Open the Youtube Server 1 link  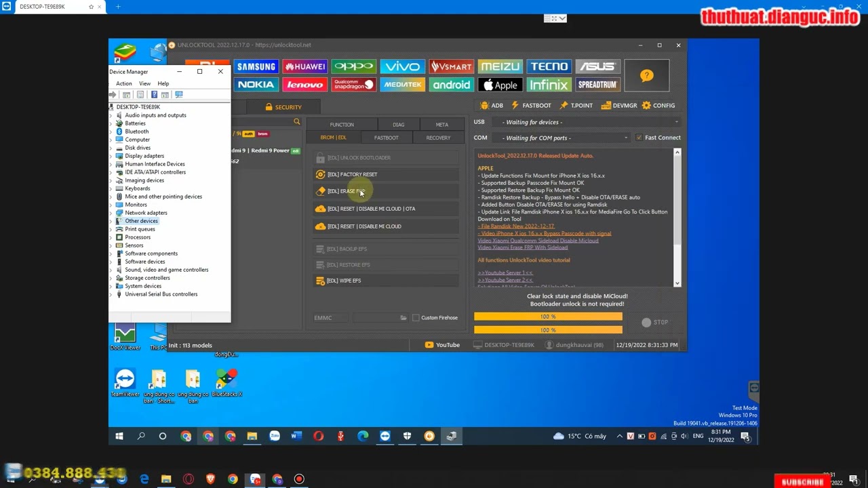505,272
